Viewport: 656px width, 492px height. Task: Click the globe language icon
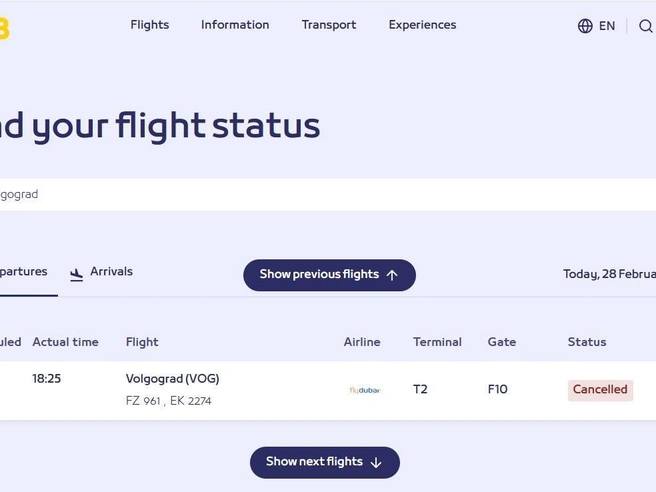[585, 26]
